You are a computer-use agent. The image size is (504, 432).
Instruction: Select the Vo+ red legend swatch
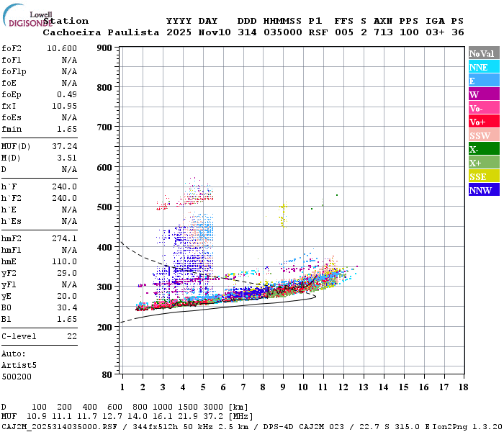(x=484, y=122)
